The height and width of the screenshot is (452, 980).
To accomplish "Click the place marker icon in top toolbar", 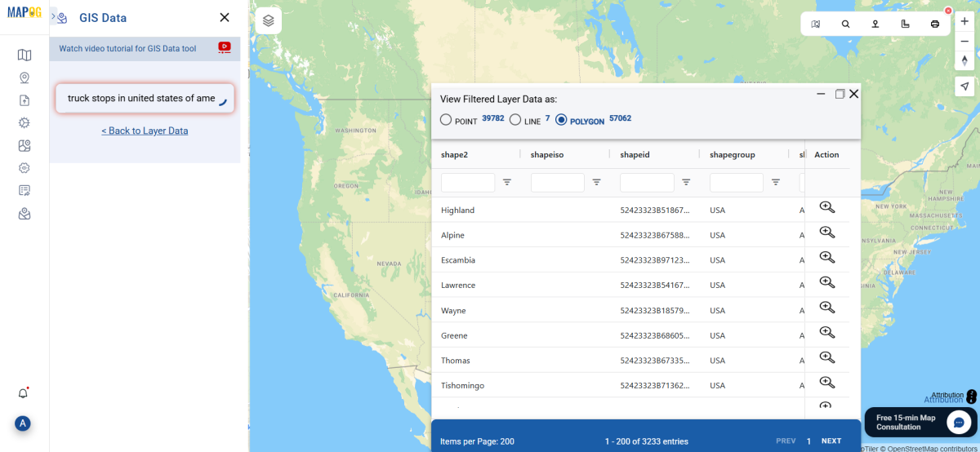I will click(875, 24).
